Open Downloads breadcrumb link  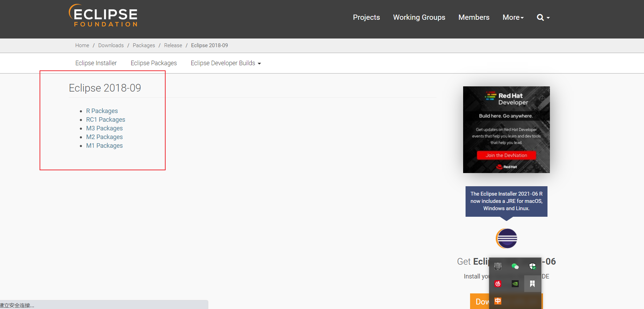(111, 45)
